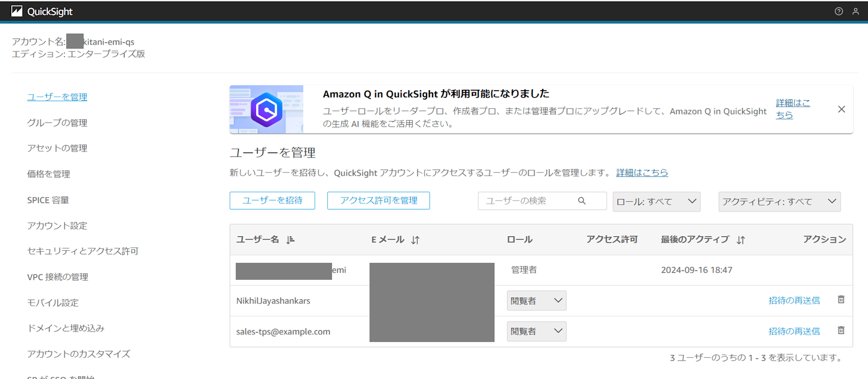Focus the ユーザーの検索 search field
This screenshot has height=379, width=868.
[x=542, y=201]
